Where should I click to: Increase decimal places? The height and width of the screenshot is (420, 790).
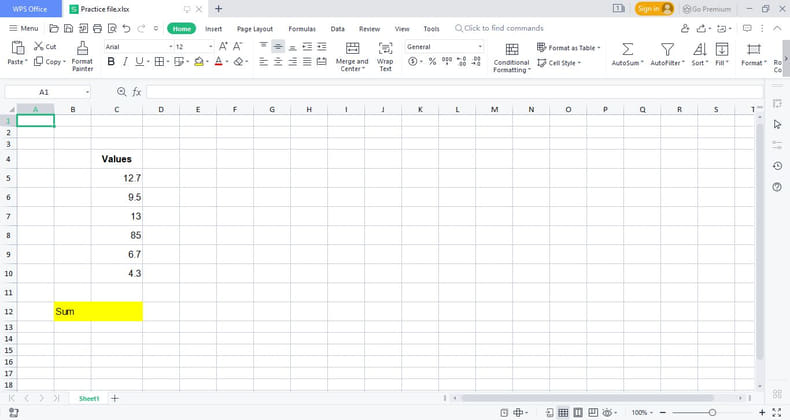pyautogui.click(x=462, y=61)
